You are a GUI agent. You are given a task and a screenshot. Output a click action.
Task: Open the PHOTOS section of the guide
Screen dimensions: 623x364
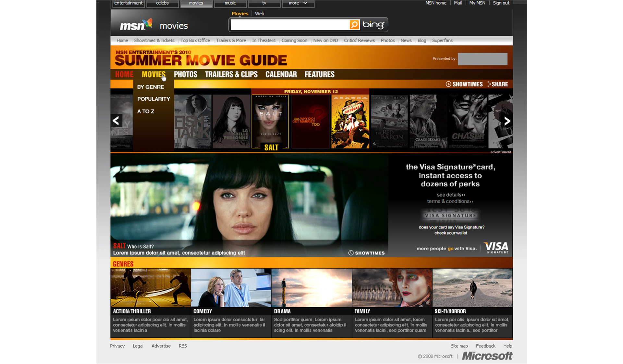coord(186,75)
